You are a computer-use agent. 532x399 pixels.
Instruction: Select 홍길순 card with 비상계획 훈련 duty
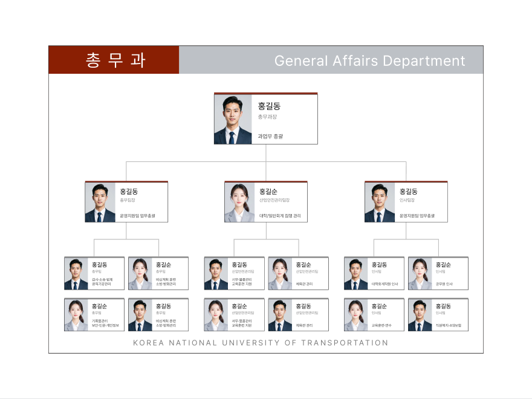[x=158, y=274]
